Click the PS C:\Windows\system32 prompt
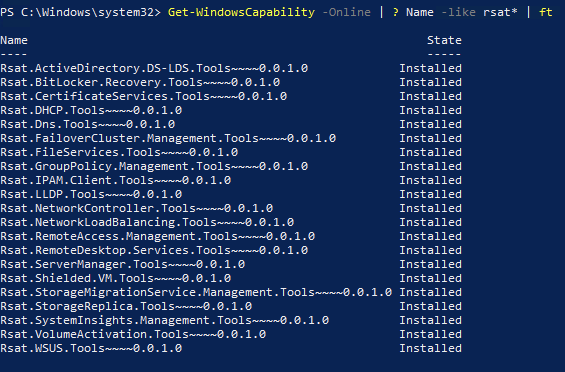565x372 pixels. (x=80, y=13)
